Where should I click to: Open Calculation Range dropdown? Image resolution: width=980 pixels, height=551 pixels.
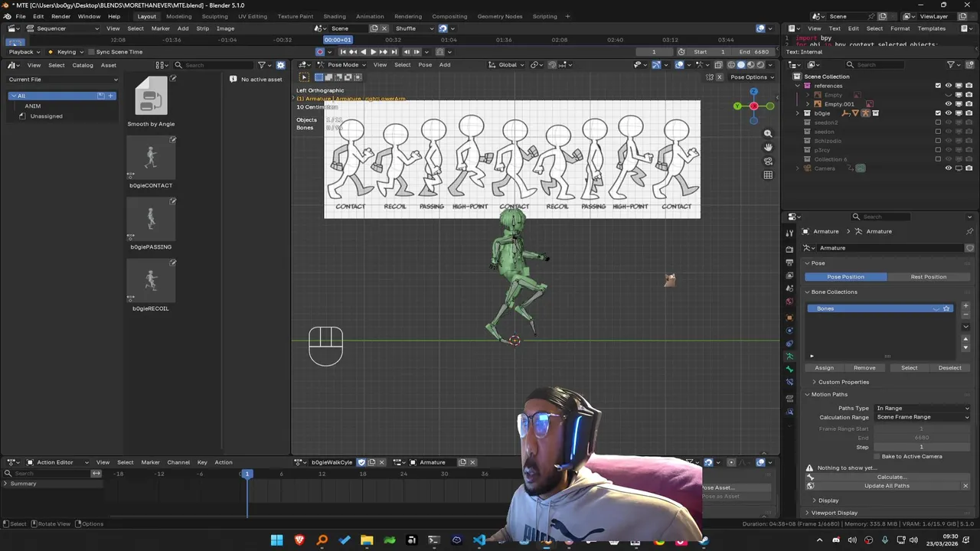(922, 417)
